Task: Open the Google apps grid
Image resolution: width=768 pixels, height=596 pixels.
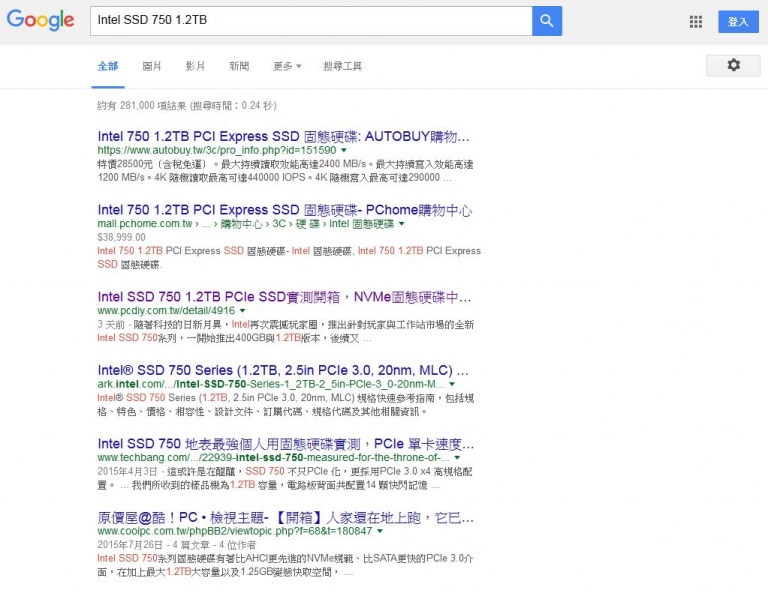Action: (696, 22)
